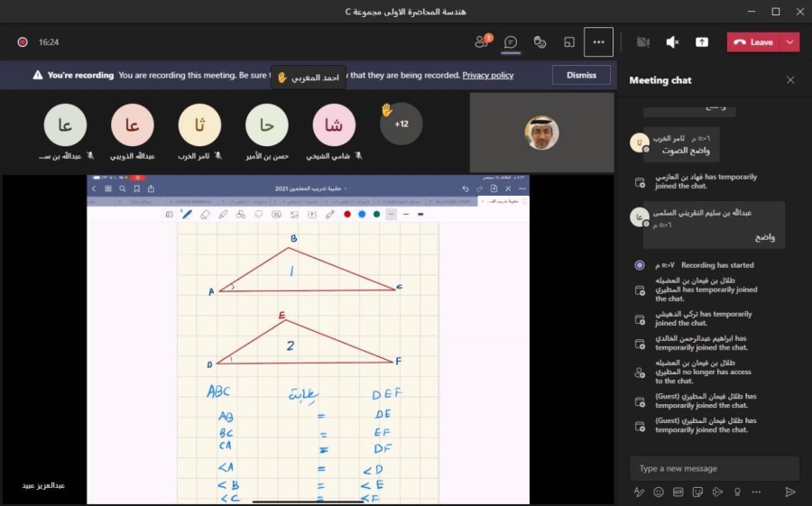Click the share content icon
The image size is (812, 506).
[701, 41]
